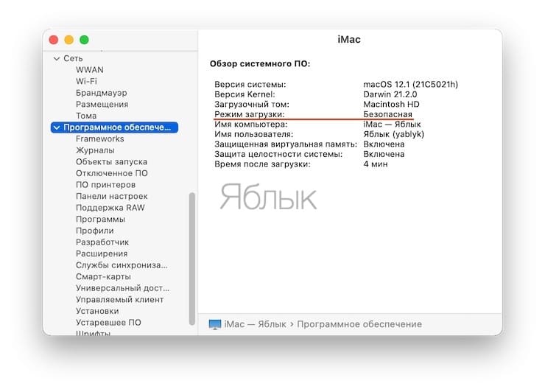Collapse the Программное обеспечение chevron
The image size is (545, 392).
point(57,127)
